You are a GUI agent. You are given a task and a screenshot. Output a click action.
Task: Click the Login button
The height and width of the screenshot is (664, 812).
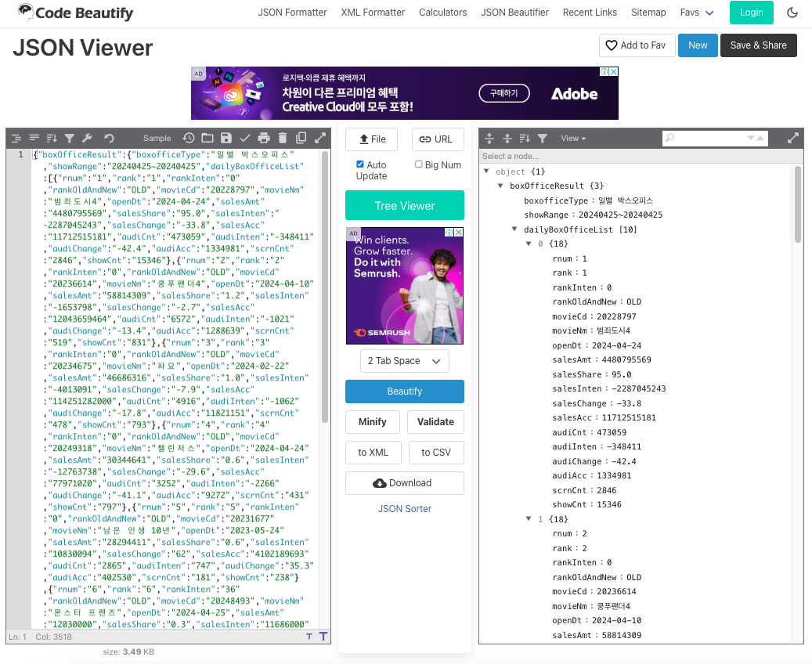click(x=752, y=13)
